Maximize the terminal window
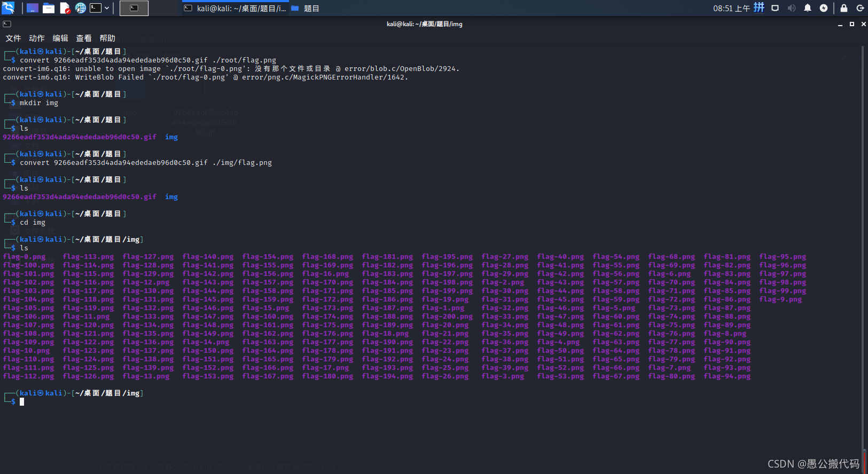 point(852,24)
